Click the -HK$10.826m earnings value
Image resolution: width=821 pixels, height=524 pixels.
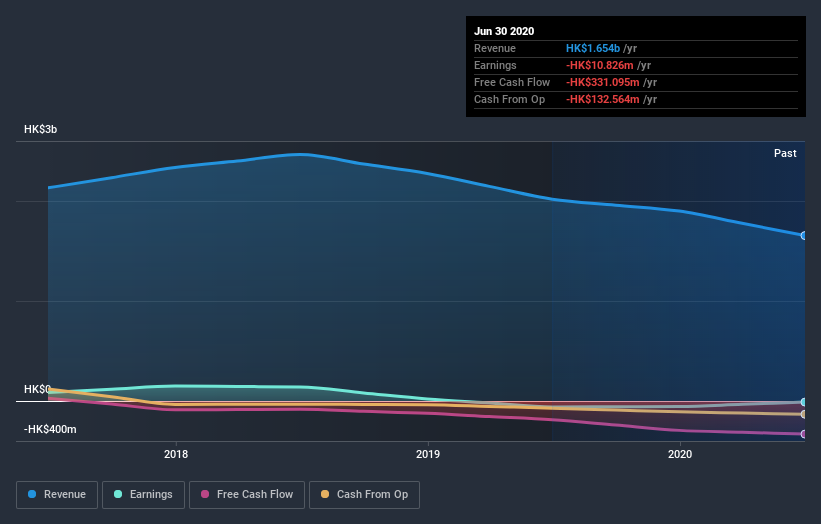600,65
